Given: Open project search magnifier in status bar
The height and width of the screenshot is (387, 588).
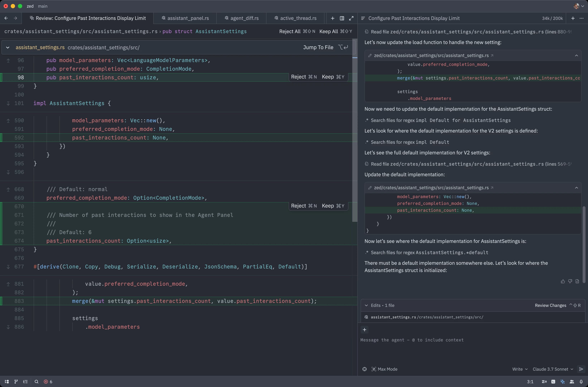Looking at the screenshot, I should (36, 382).
